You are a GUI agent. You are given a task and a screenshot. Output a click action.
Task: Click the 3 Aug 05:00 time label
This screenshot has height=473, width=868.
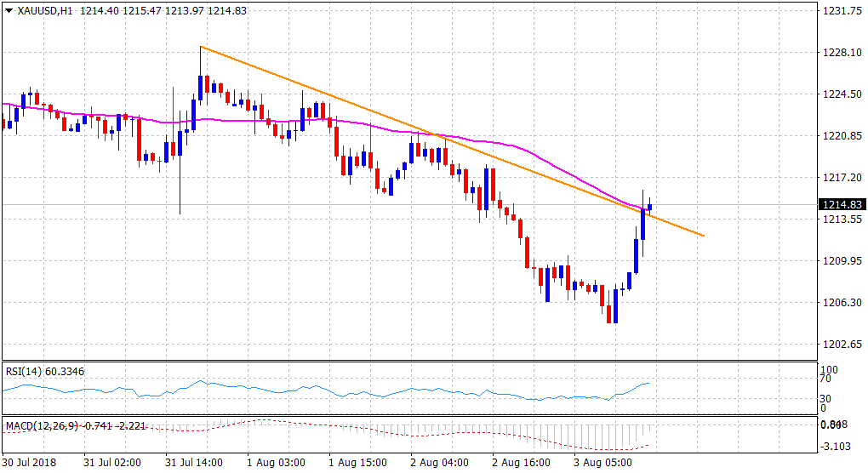[x=603, y=463]
